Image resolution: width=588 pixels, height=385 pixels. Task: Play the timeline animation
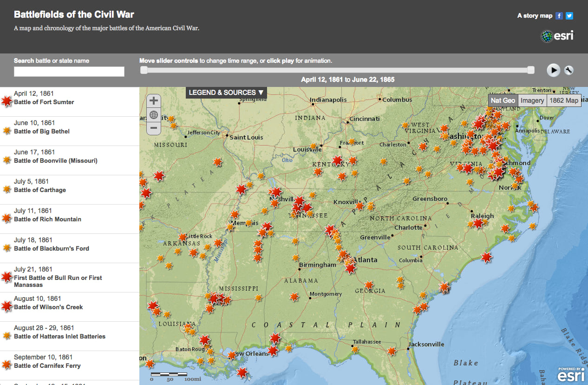pyautogui.click(x=553, y=70)
